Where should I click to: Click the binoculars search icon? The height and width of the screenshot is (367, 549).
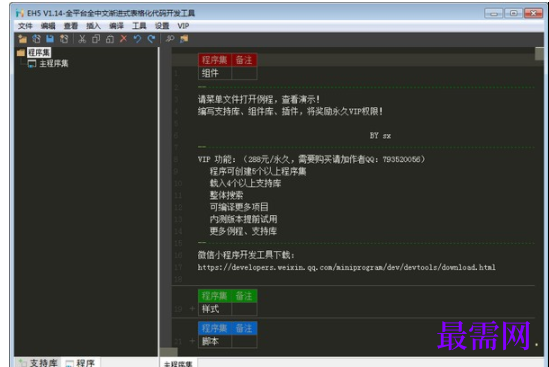170,39
